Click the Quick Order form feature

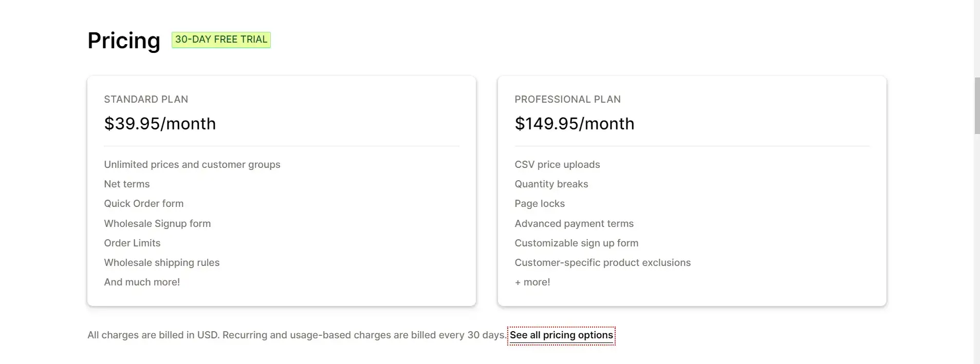click(x=144, y=204)
